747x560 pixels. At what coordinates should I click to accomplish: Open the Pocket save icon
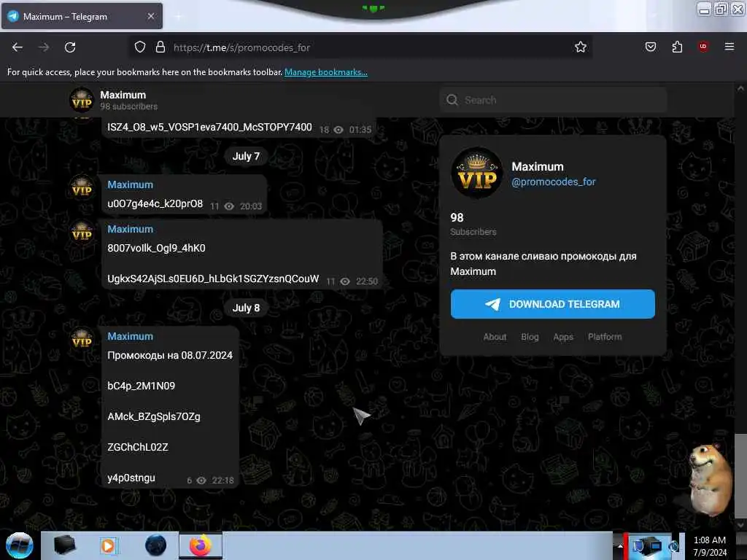pos(650,47)
